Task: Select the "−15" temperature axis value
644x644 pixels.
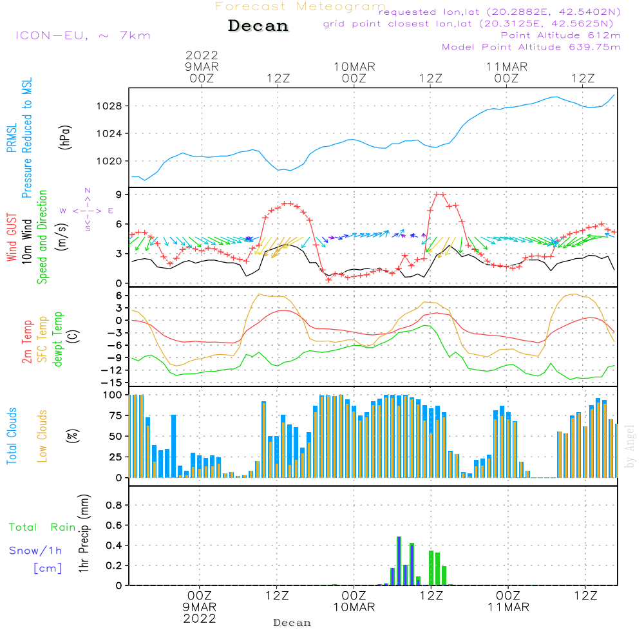Action: point(111,383)
